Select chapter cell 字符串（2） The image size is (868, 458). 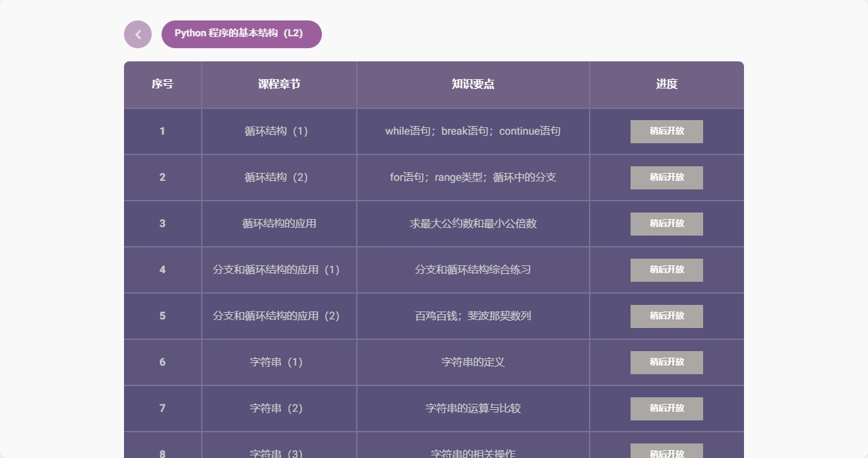tap(279, 409)
